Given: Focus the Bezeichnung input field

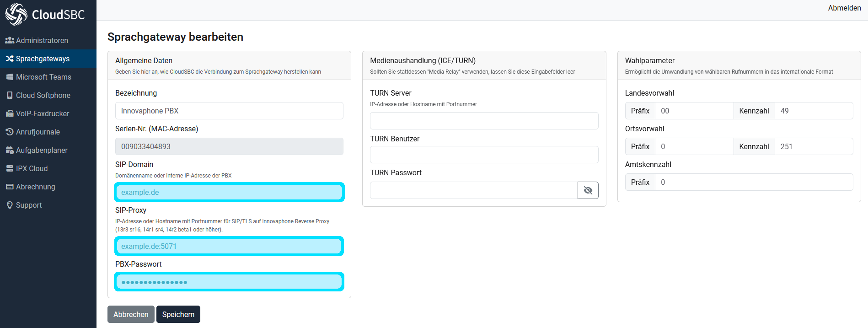Looking at the screenshot, I should (229, 111).
